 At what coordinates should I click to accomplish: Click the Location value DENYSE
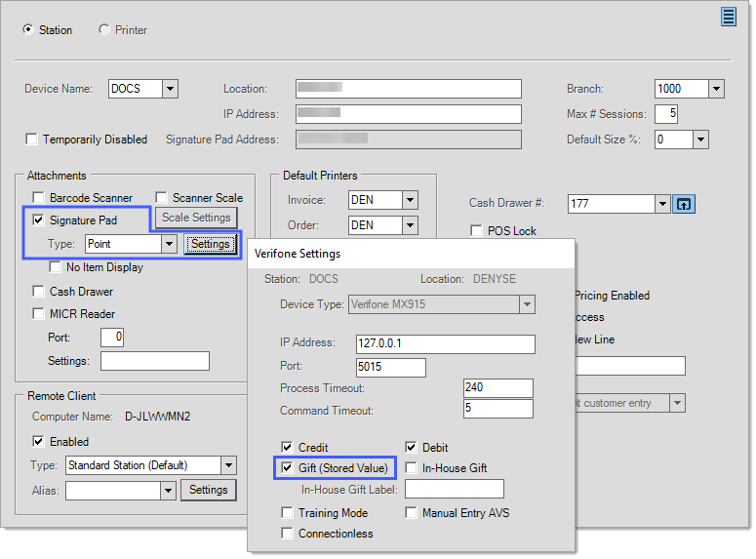[x=495, y=279]
